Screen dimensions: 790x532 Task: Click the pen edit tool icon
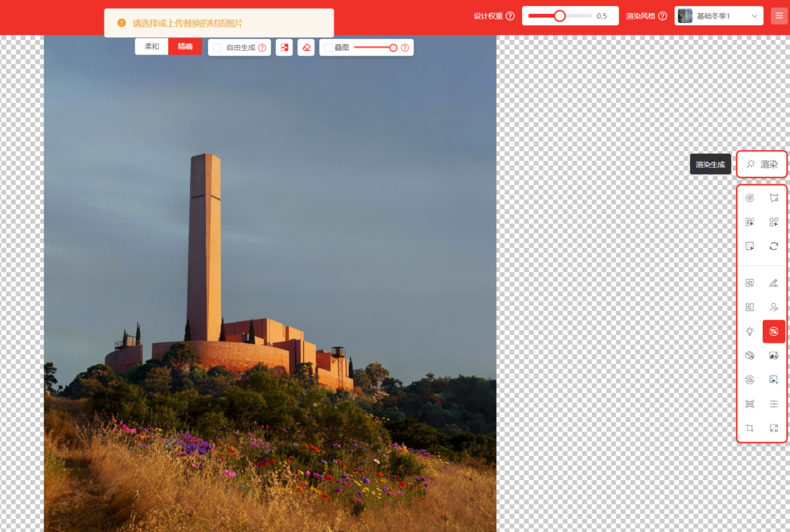(774, 282)
